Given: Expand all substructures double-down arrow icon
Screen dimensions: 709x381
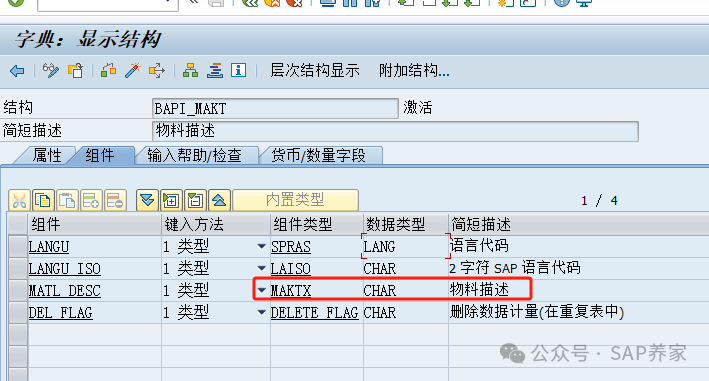Looking at the screenshot, I should pyautogui.click(x=147, y=200).
